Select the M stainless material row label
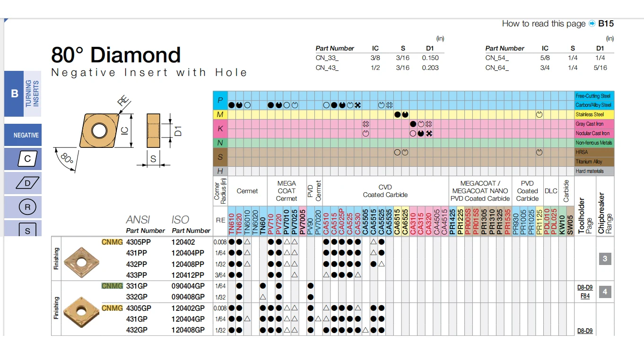Screen dimensions: 644x342 point(220,114)
